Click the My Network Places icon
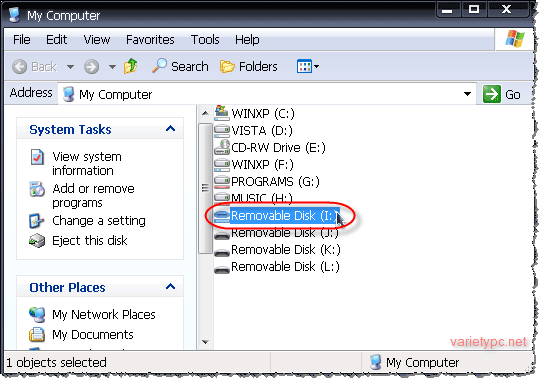Image resolution: width=539 pixels, height=378 pixels. (x=37, y=314)
